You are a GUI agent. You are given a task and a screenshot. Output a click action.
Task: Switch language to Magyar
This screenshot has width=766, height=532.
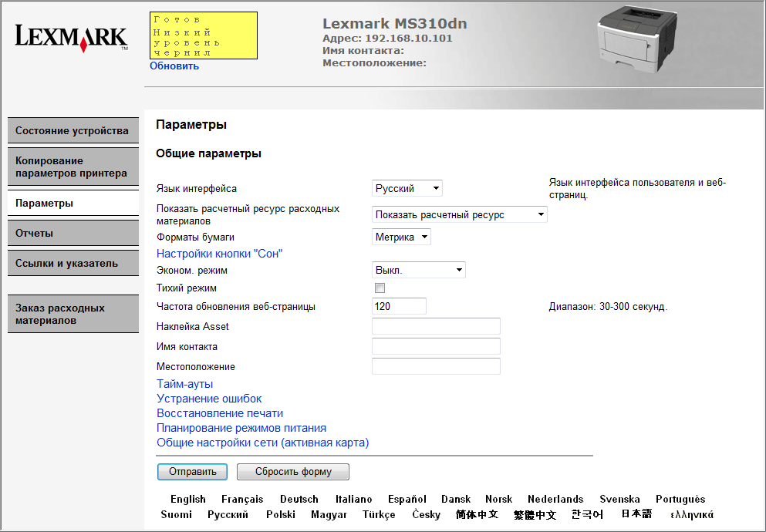click(x=329, y=514)
